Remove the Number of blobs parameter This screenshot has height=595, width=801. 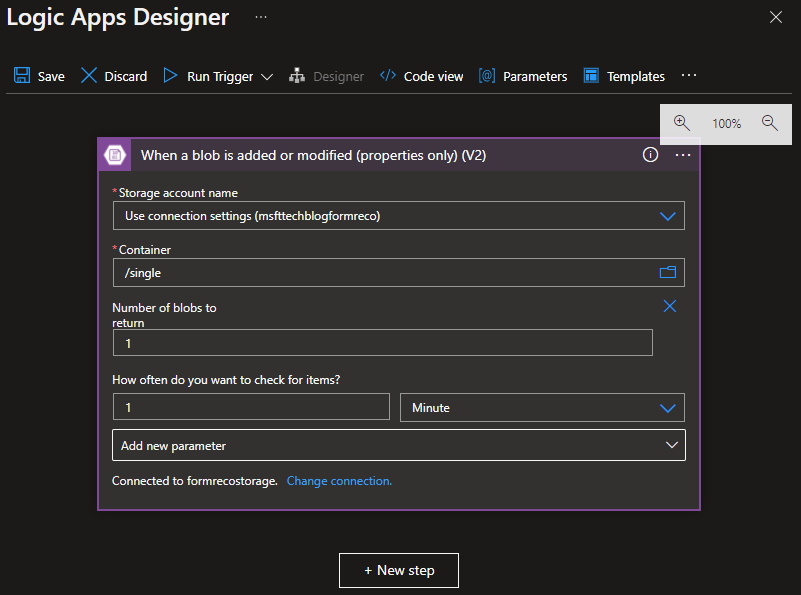point(670,306)
